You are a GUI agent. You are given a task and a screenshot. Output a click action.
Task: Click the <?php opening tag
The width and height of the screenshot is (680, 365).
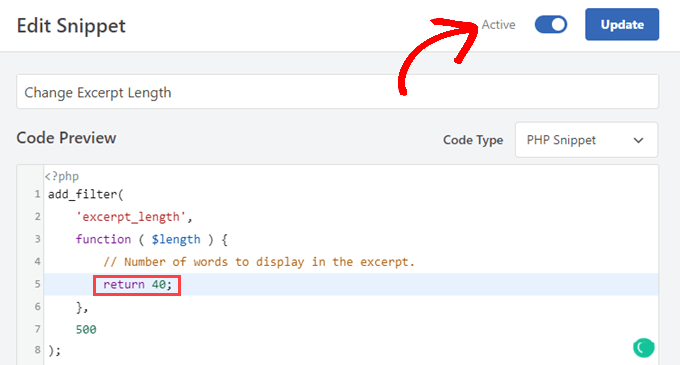pyautogui.click(x=62, y=176)
